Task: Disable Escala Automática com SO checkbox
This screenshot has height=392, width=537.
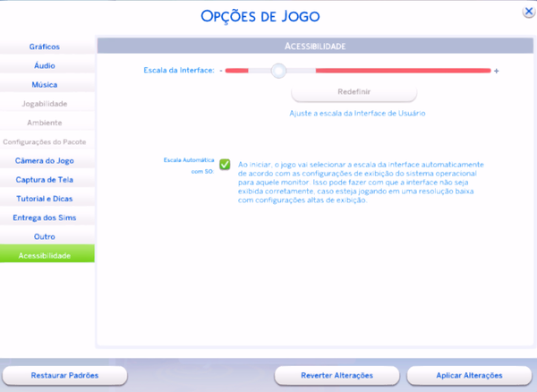Action: [225, 164]
